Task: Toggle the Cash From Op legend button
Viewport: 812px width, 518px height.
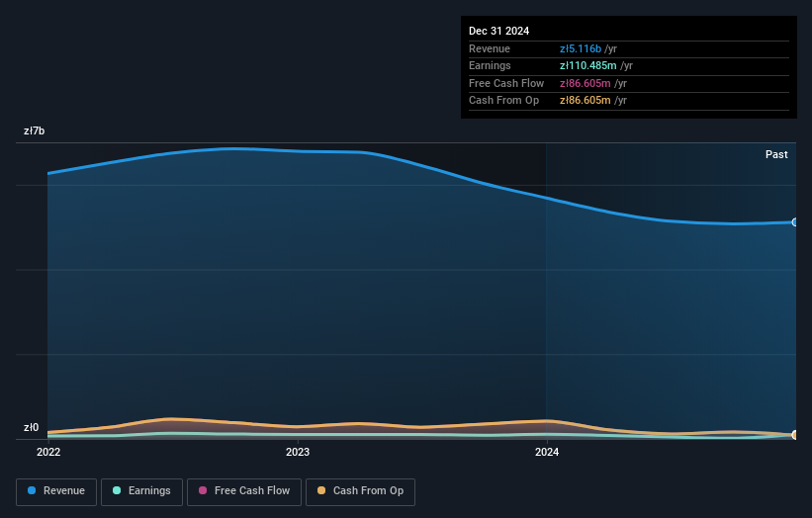Action: 360,491
